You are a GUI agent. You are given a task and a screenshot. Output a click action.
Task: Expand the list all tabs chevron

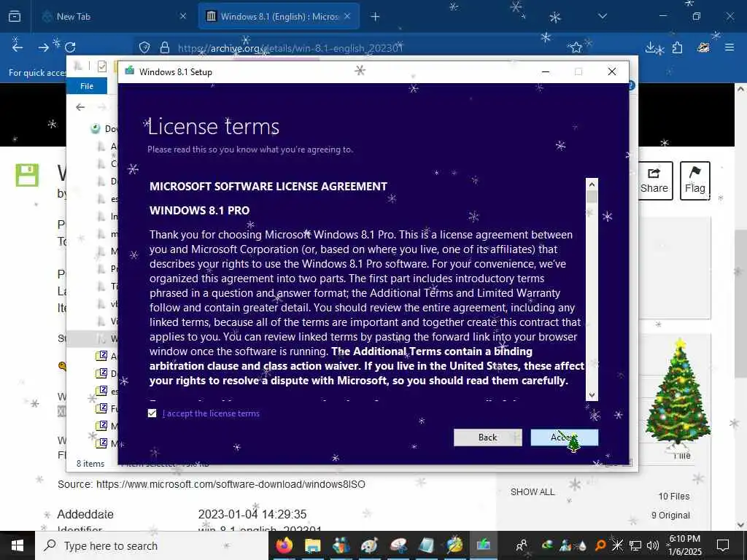coord(603,17)
